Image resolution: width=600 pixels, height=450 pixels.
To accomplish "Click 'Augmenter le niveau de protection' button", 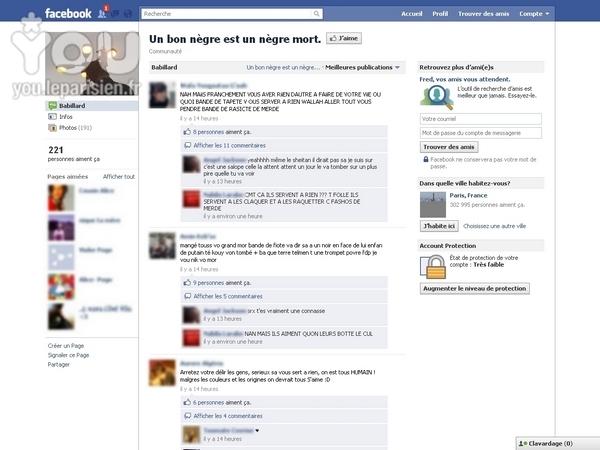I will [x=473, y=288].
